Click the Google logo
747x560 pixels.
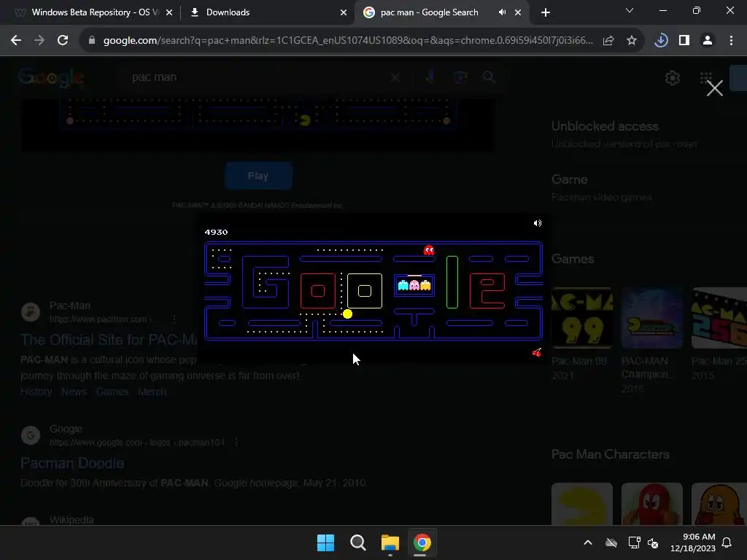click(x=52, y=77)
